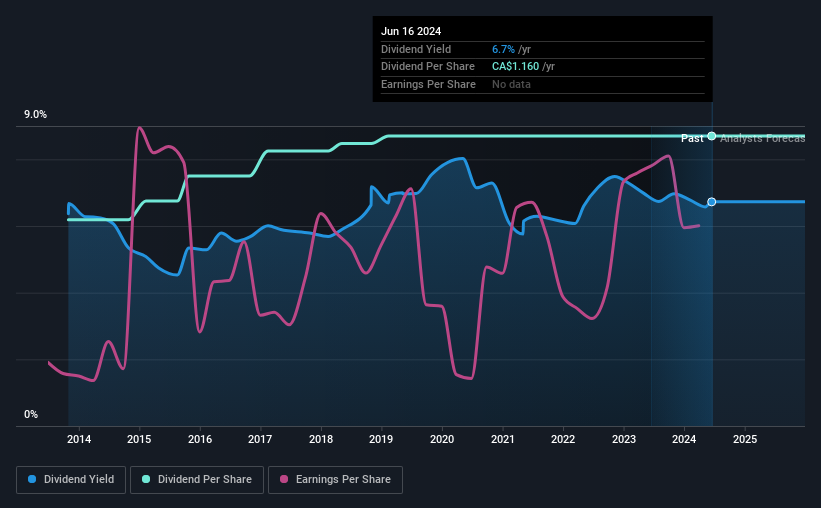Click the 2017 x-axis label
This screenshot has width=821, height=508.
click(x=260, y=439)
